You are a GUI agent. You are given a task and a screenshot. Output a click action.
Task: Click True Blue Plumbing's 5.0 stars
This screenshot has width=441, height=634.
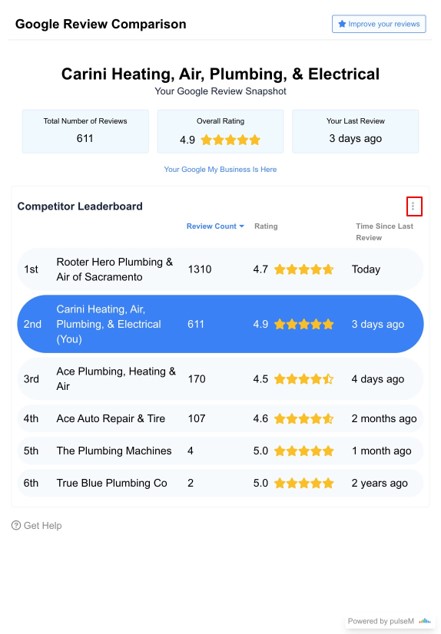point(304,483)
